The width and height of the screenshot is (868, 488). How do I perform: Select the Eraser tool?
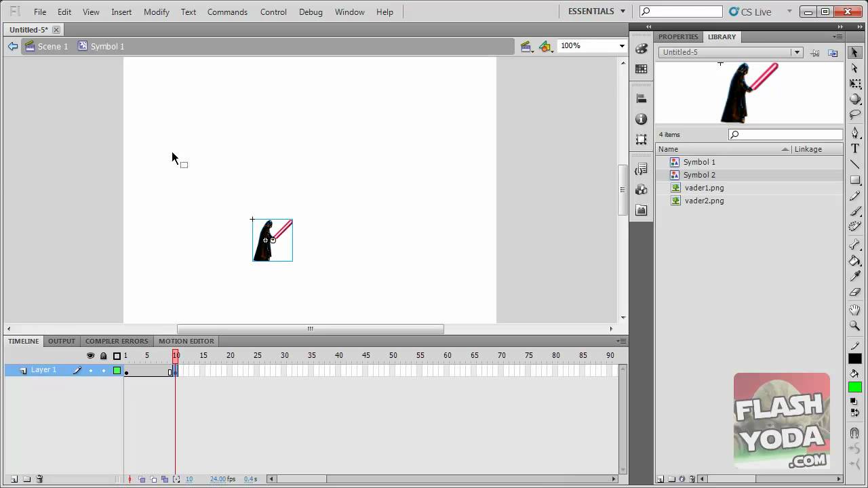click(855, 292)
